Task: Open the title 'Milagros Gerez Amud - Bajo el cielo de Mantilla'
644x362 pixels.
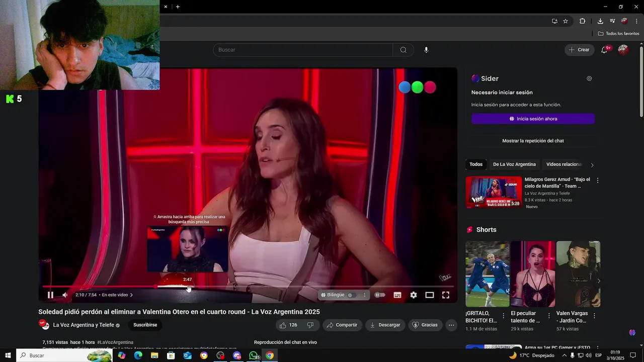Action: pyautogui.click(x=557, y=183)
